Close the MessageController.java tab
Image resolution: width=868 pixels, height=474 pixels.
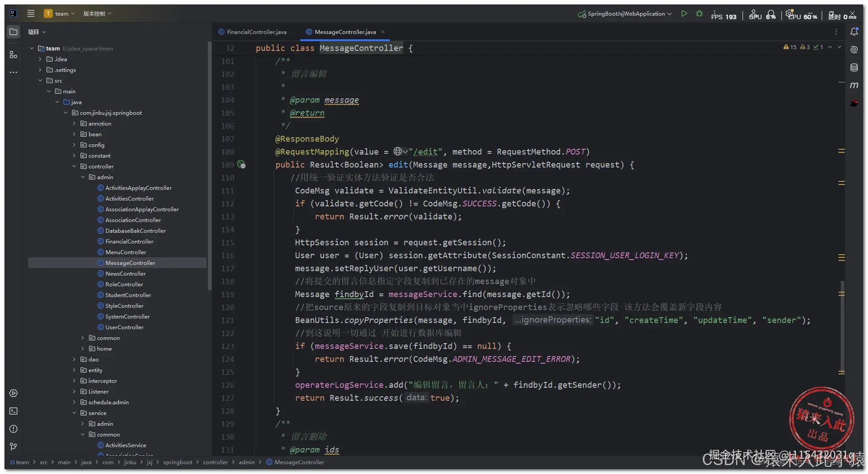tap(383, 32)
